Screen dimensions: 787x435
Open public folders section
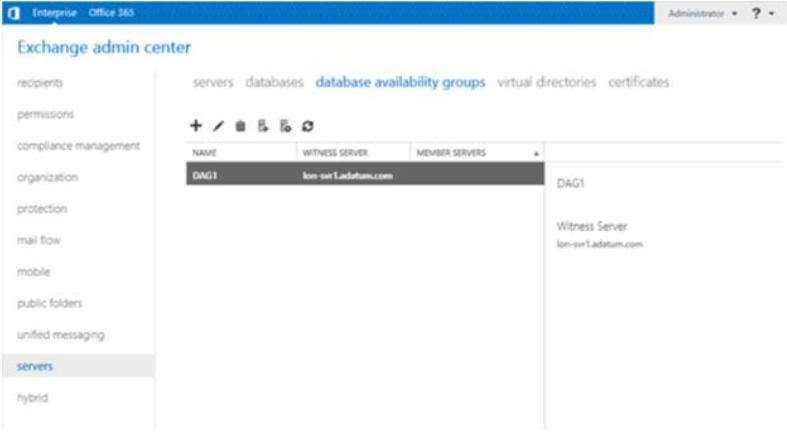click(x=50, y=303)
